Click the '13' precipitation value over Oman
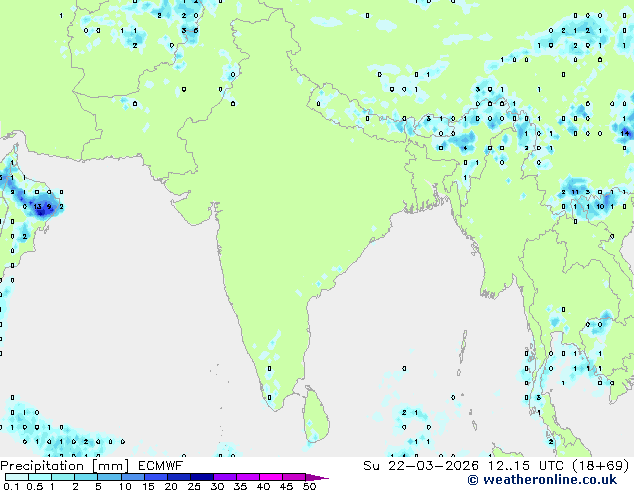This screenshot has height=490, width=634. click(x=37, y=207)
